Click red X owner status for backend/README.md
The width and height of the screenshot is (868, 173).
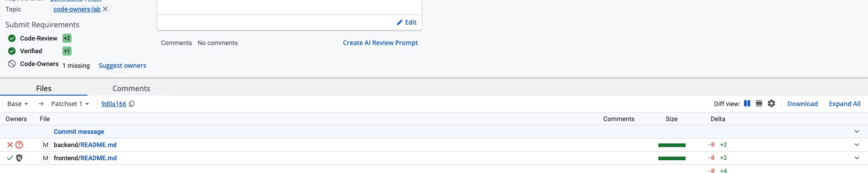coord(10,145)
